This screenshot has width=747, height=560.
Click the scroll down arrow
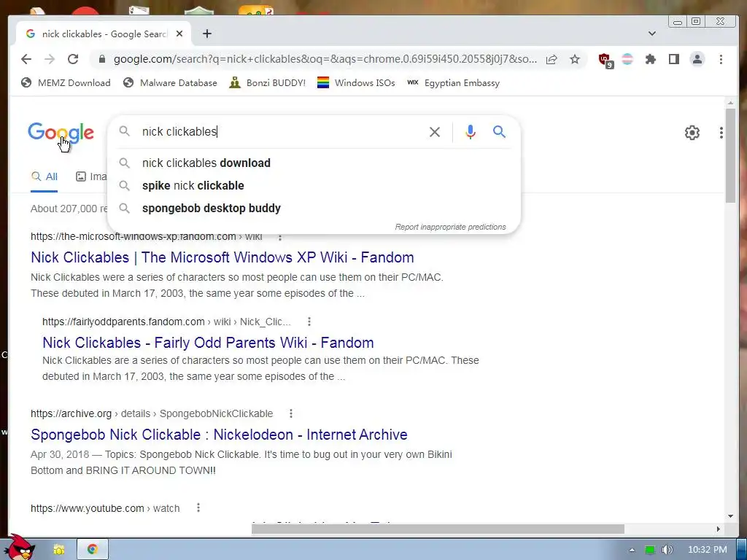coord(730,516)
